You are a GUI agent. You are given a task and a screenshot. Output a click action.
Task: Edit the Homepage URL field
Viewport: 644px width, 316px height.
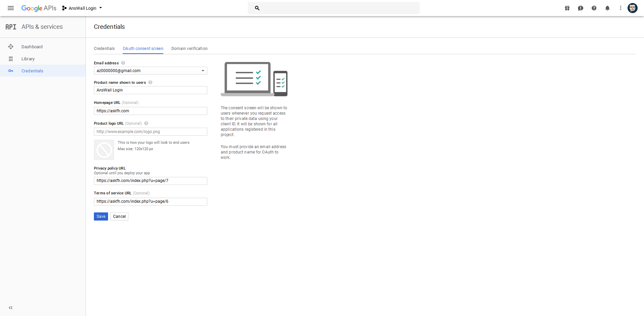[151, 111]
